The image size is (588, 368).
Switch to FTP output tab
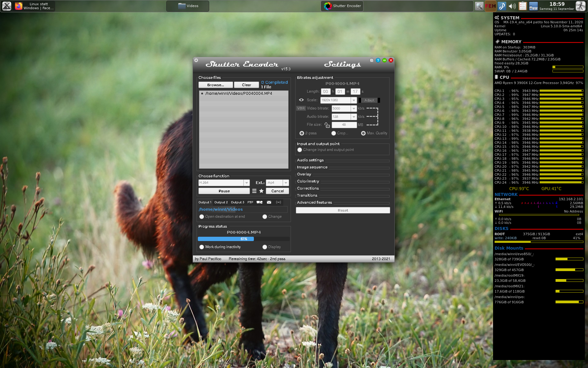[x=250, y=202]
